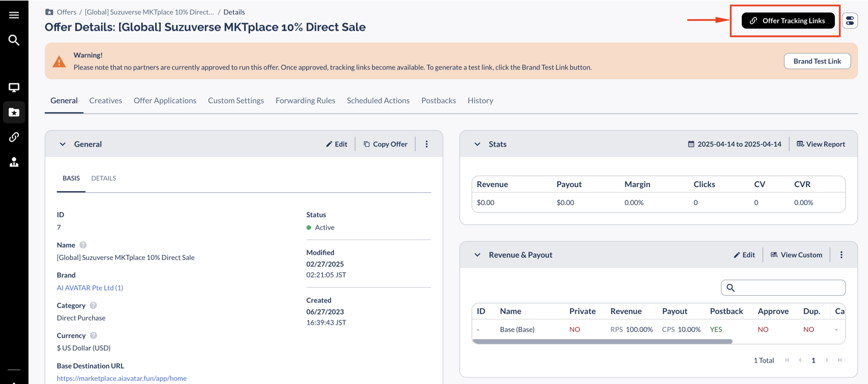Open the monitor dashboard icon in the sidebar
This screenshot has width=868, height=384.
pos(14,87)
